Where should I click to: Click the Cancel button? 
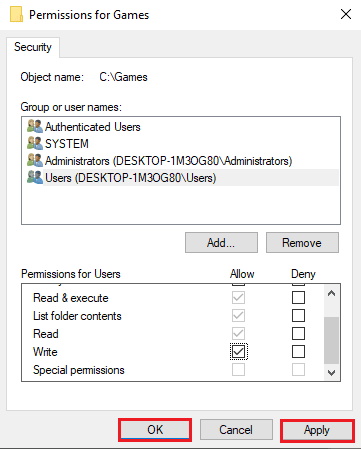236,430
